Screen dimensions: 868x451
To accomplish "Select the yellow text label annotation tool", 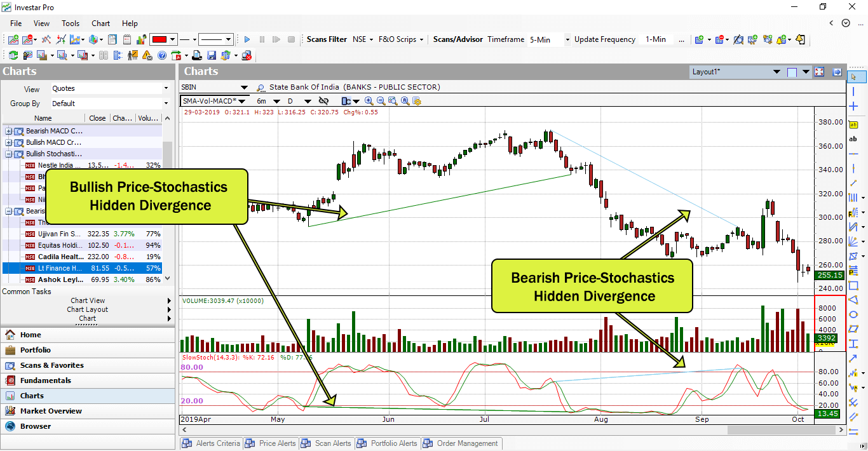I will [853, 124].
